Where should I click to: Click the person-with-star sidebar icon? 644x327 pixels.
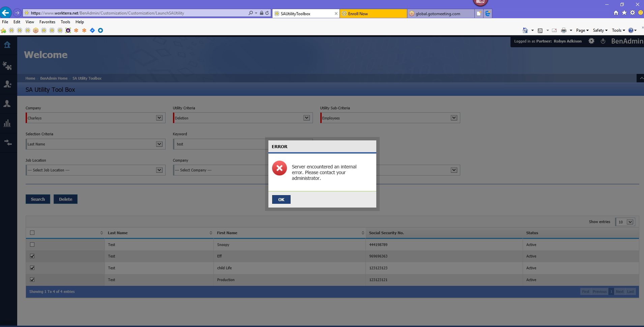7,84
